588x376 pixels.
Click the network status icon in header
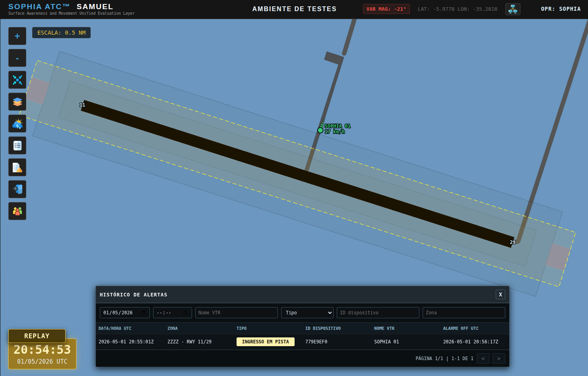pyautogui.click(x=513, y=9)
